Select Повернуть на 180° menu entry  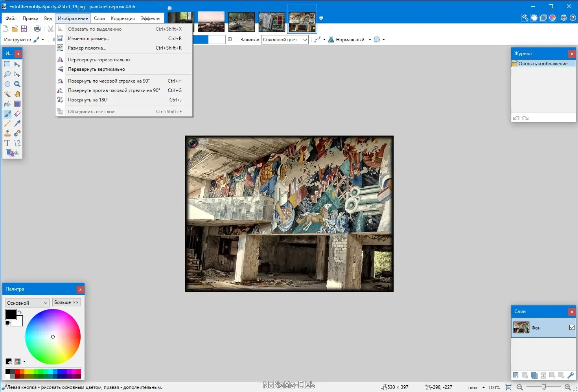(x=88, y=100)
